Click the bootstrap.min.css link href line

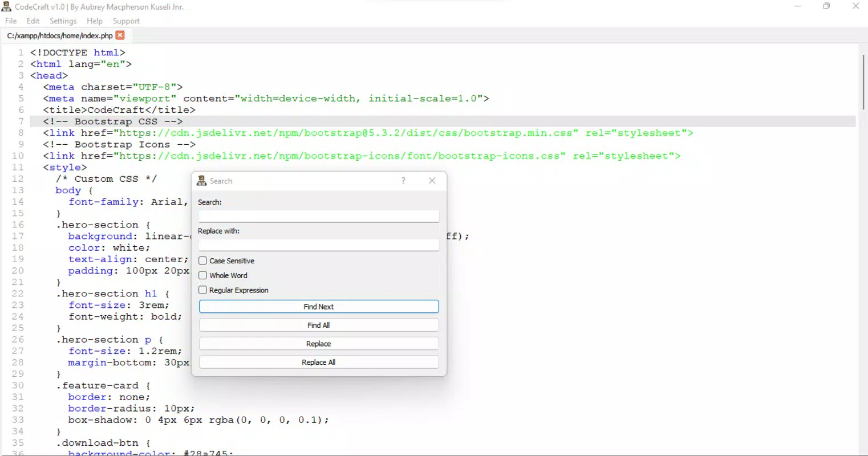pos(368,133)
